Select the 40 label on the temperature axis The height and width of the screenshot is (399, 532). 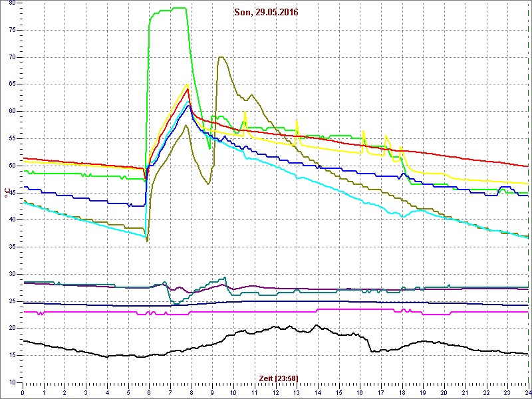12,220
